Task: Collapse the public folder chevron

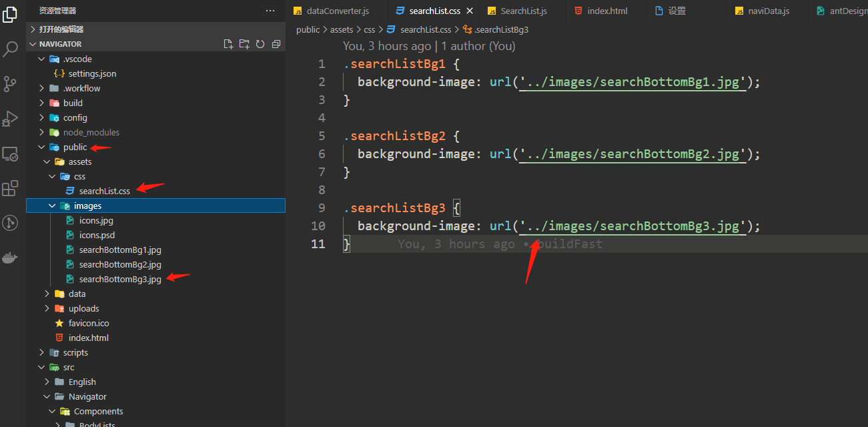Action: [x=42, y=147]
